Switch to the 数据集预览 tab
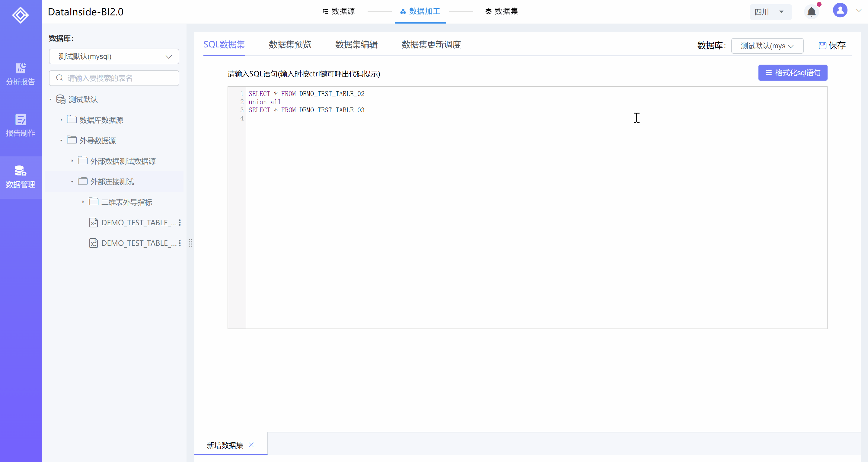The image size is (868, 462). (x=290, y=44)
